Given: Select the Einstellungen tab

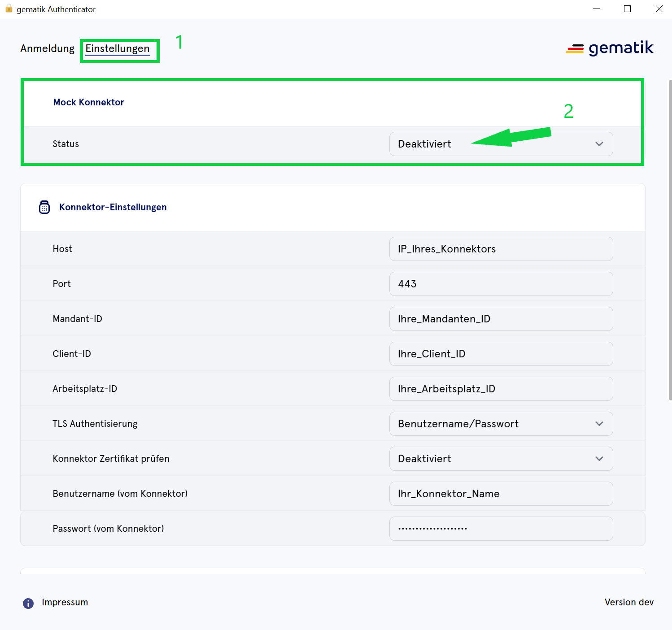Looking at the screenshot, I should [118, 48].
